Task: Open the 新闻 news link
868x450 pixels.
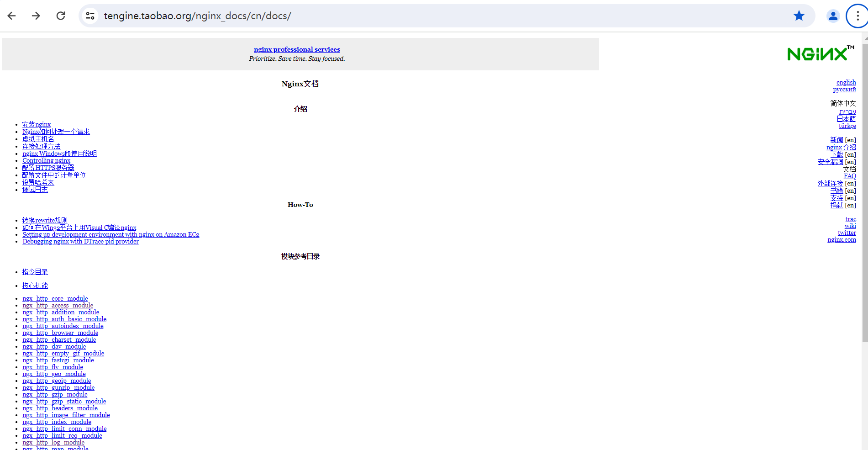Action: (836, 140)
